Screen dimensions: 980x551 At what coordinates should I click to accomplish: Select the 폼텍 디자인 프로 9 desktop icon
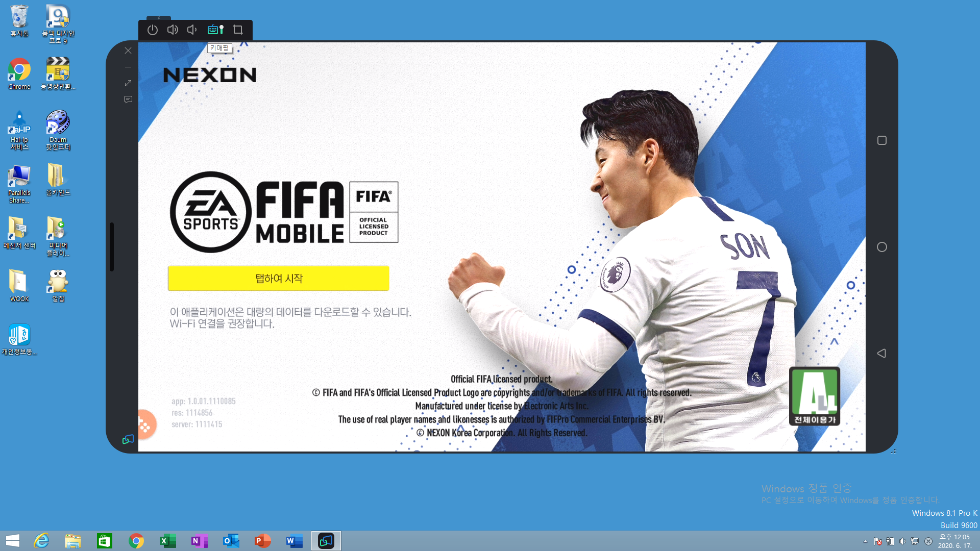[x=58, y=24]
